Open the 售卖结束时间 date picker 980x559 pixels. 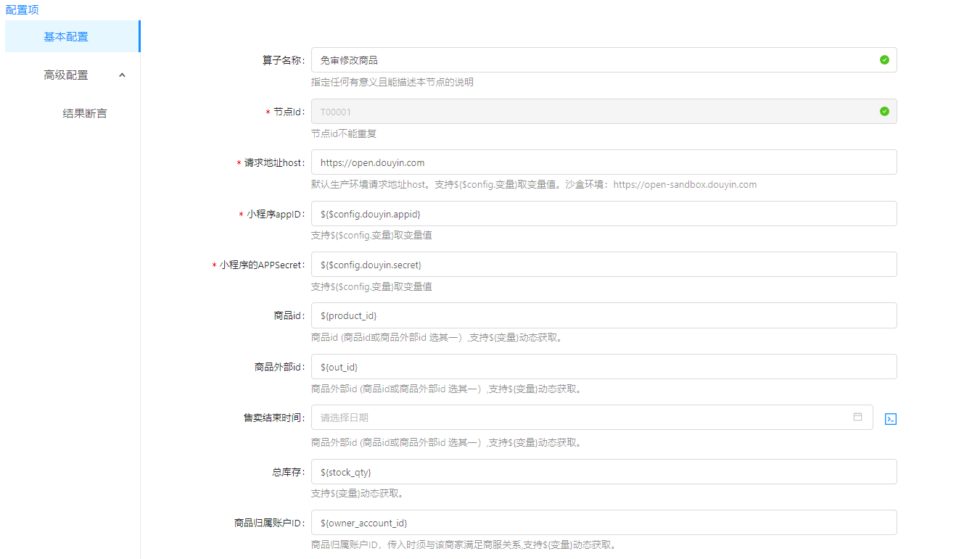(580, 418)
